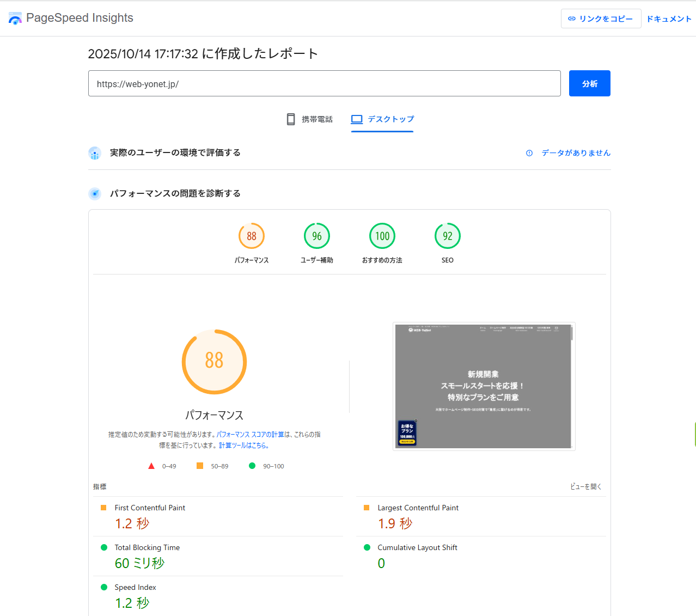This screenshot has width=696, height=616.
Task: Click the website screenshot thumbnail
Action: [x=484, y=386]
